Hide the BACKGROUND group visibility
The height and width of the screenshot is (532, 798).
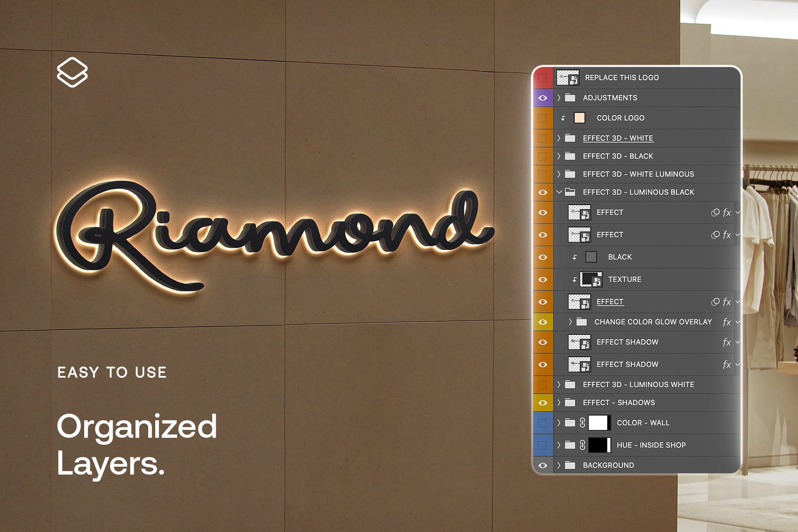pos(542,465)
